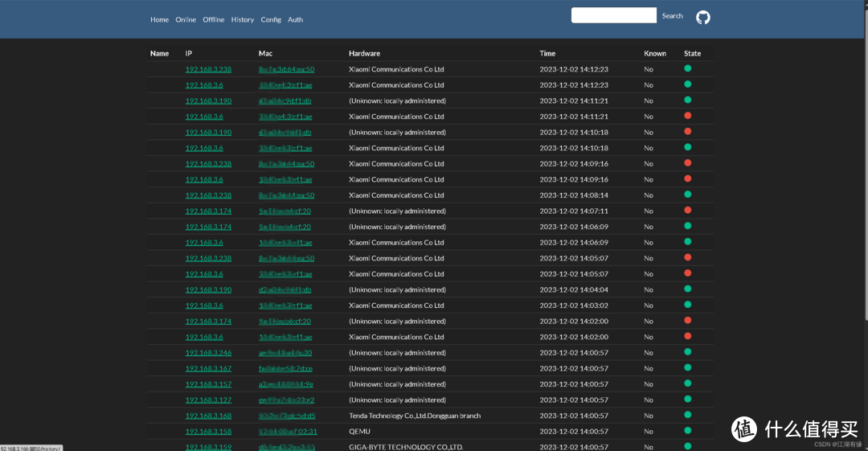Click green state dot for 192.168.3.190 at 14:04:04
This screenshot has width=868, height=451.
click(x=687, y=289)
